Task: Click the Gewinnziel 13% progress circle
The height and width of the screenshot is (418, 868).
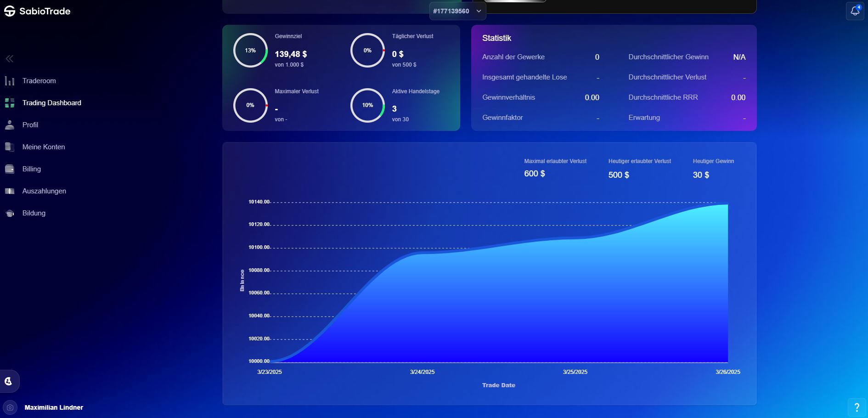Action: click(250, 51)
